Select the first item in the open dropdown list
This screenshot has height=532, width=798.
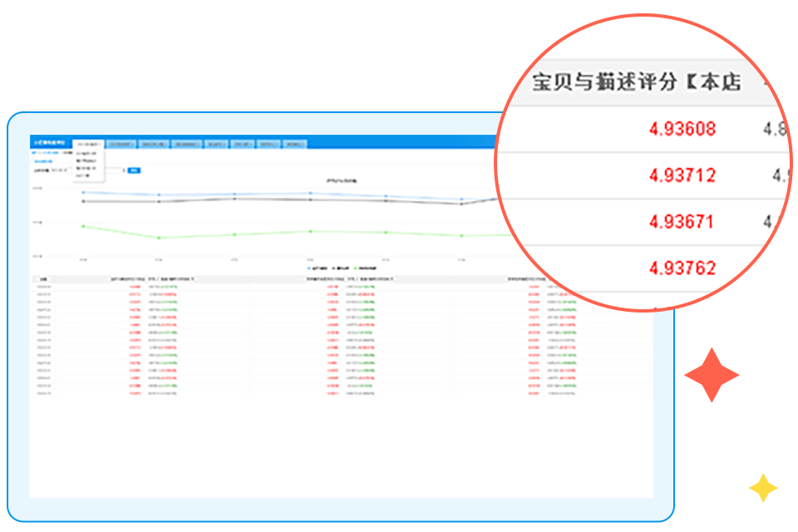(86, 153)
